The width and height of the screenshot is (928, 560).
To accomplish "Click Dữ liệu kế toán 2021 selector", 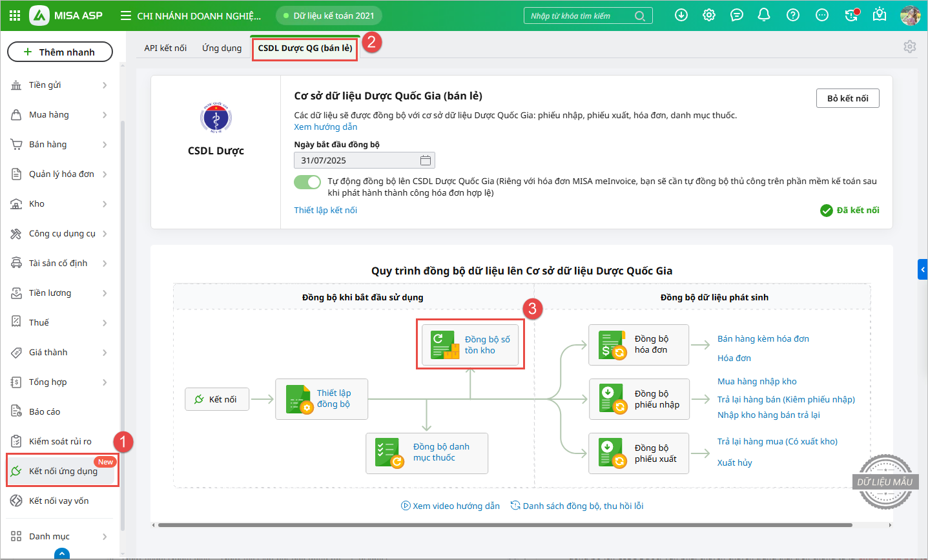I will point(329,16).
